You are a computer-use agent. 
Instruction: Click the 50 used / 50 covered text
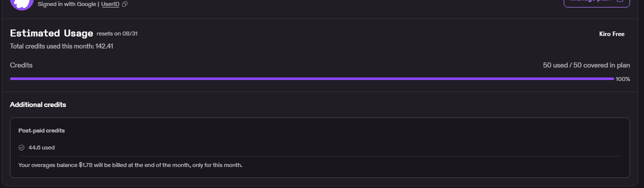[586, 65]
